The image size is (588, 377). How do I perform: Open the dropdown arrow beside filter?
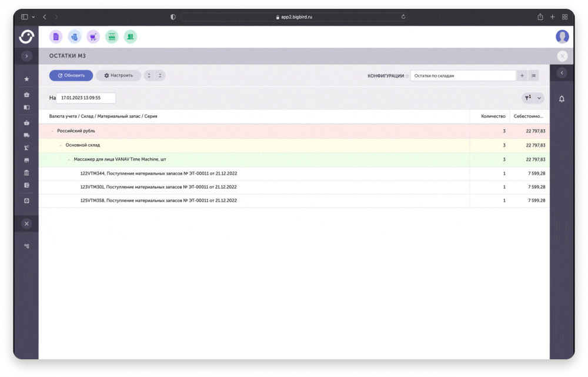point(539,98)
